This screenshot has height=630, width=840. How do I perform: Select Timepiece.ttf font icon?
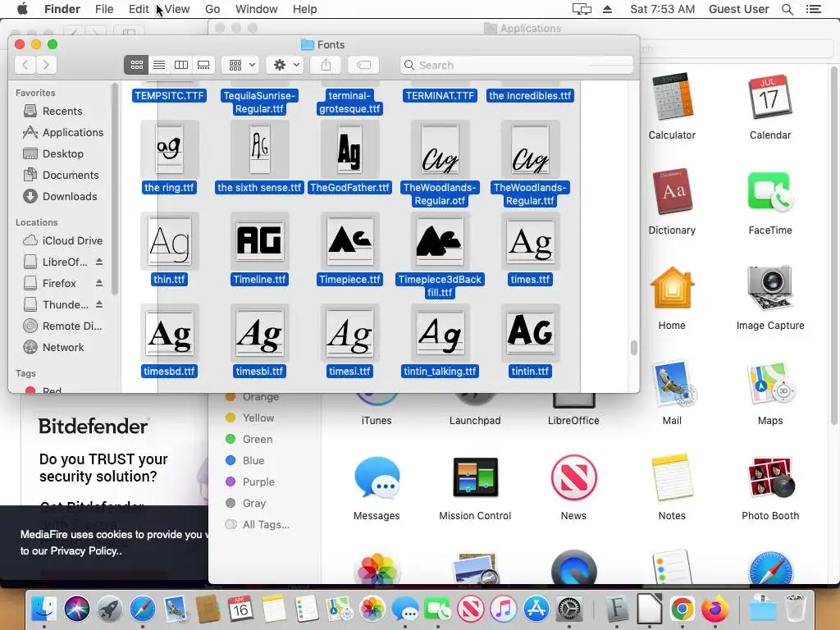(349, 242)
